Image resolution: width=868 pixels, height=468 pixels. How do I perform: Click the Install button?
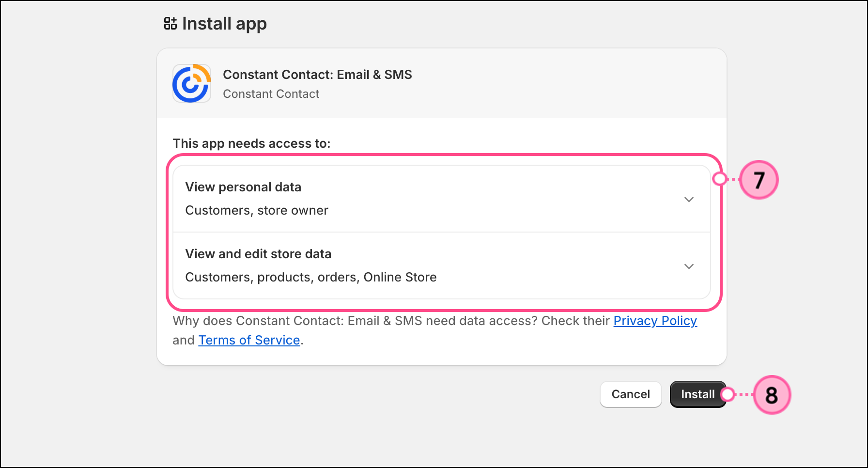click(698, 394)
